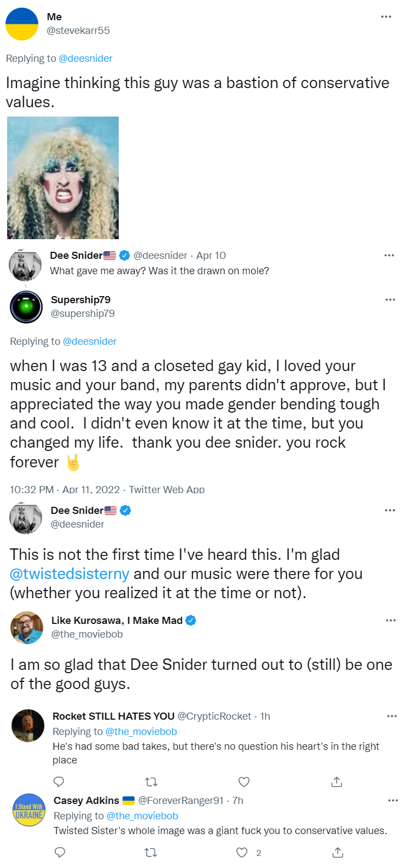
Task: Share Casey Adkins' tweet
Action: (x=338, y=852)
